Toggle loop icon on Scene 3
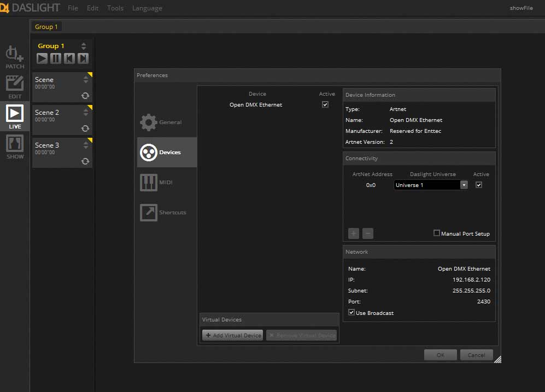The width and height of the screenshot is (545, 392). 85,161
